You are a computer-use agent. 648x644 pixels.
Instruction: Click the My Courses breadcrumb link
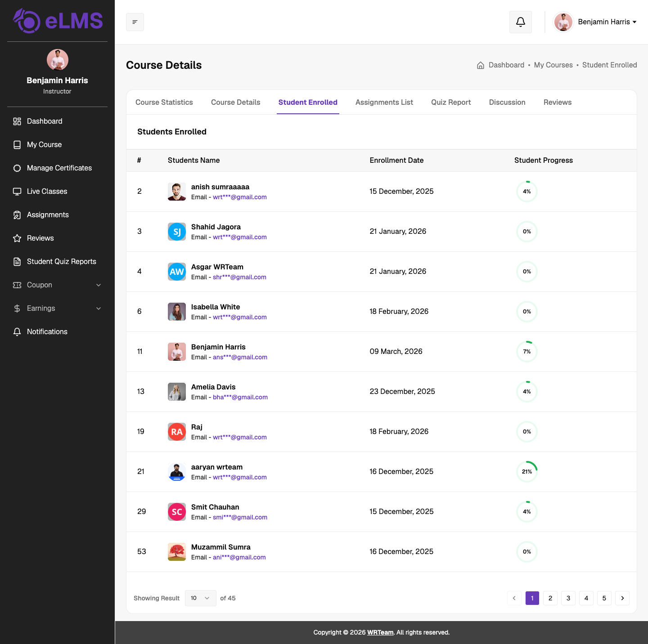(x=553, y=65)
